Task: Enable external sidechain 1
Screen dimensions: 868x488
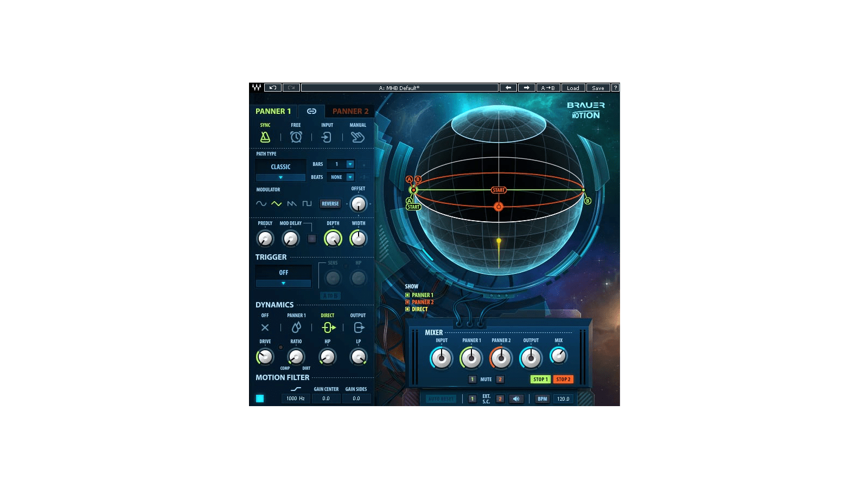Action: pyautogui.click(x=472, y=399)
